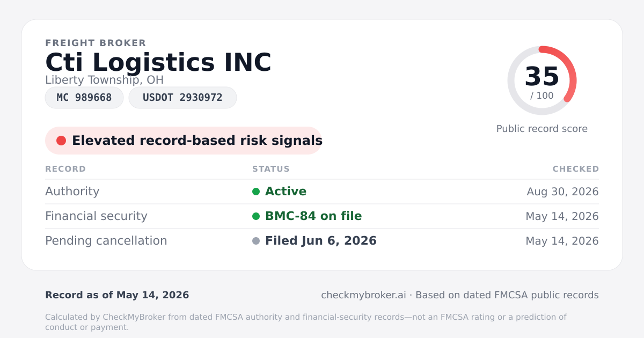Screen dimensions: 644x338
Task: Click the Record as of May 14, 2026 text
Action: coord(117,295)
